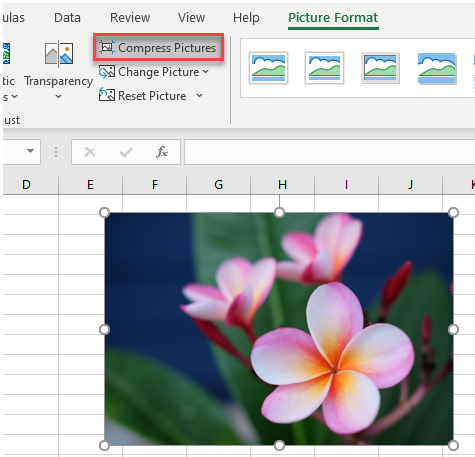
Task: Click inside the formula bar input
Action: click(x=329, y=152)
